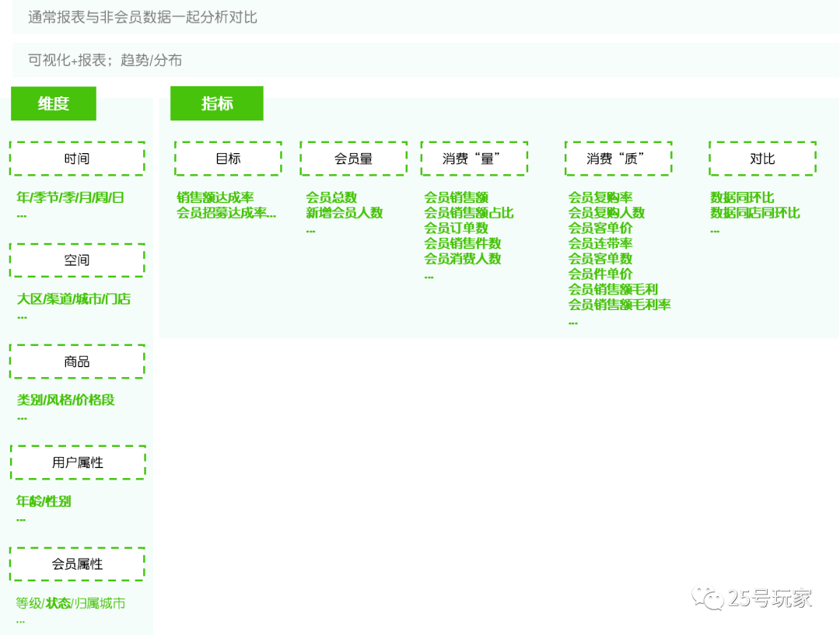Click the text 类别/风格/价格段

pyautogui.click(x=65, y=400)
